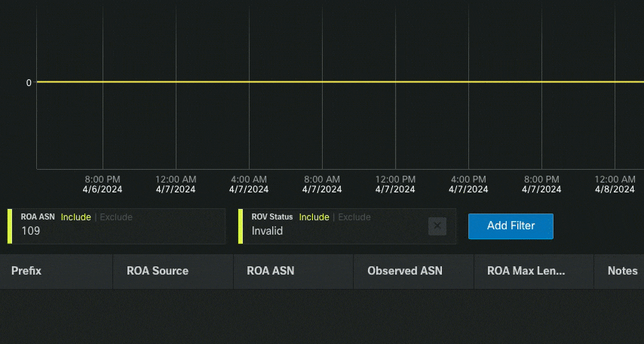
Task: Click the 0 label on the y-axis
Action: [29, 82]
